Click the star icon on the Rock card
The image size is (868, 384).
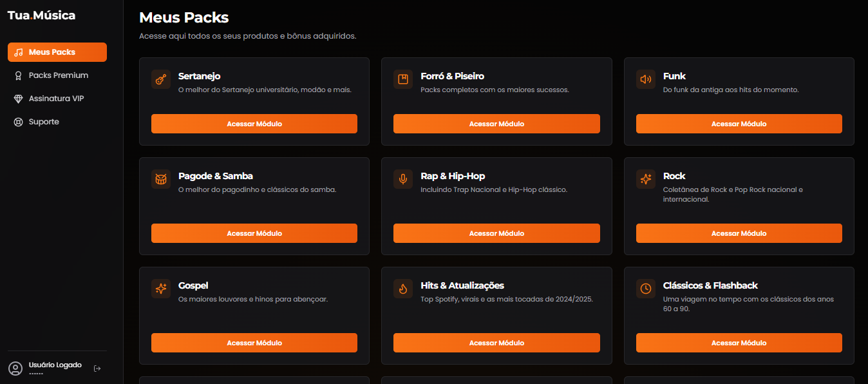645,179
